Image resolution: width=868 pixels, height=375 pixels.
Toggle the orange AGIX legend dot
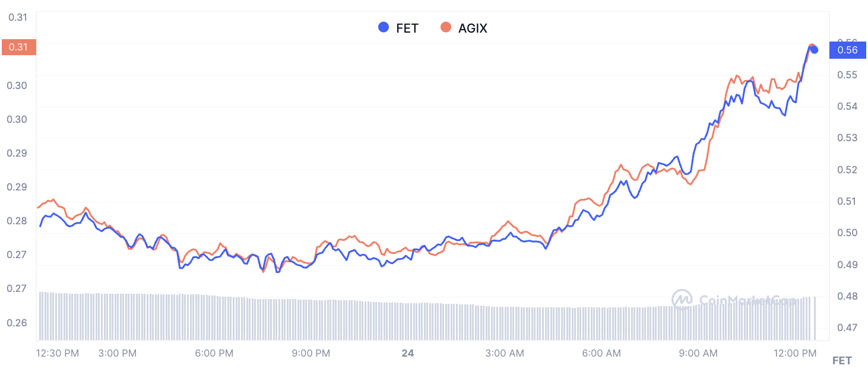pos(446,27)
